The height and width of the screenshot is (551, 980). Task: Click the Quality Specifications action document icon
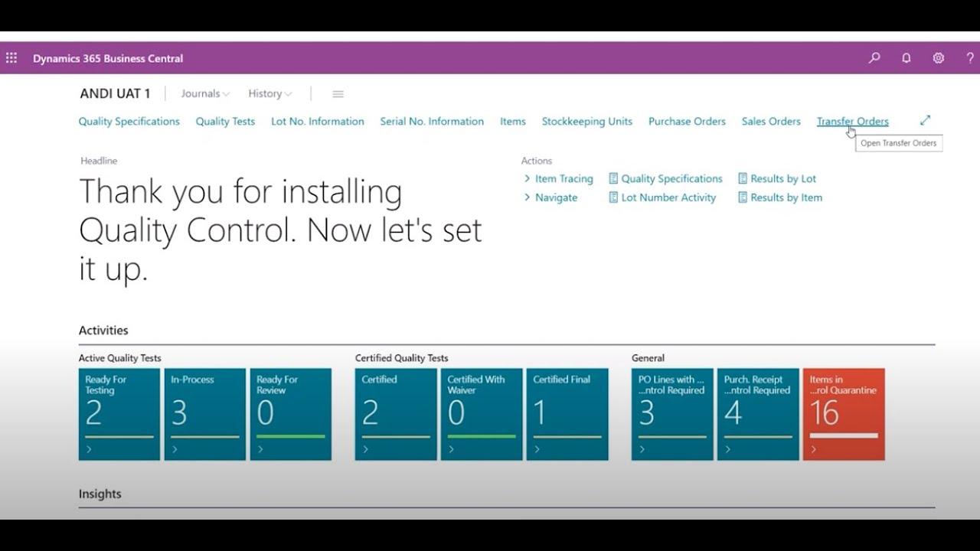click(x=613, y=178)
